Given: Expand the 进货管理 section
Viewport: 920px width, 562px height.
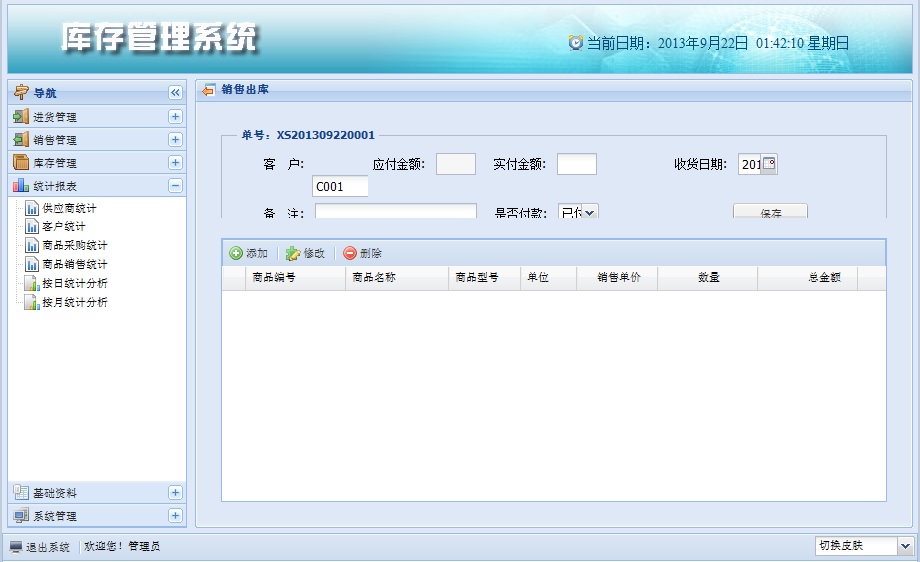Looking at the screenshot, I should (x=175, y=117).
